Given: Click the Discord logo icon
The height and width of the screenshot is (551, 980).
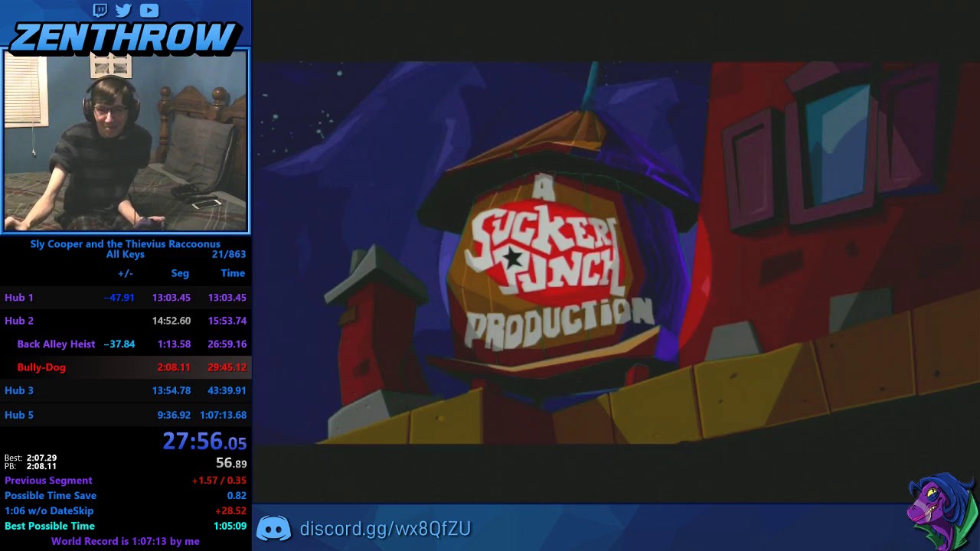Looking at the screenshot, I should (273, 529).
